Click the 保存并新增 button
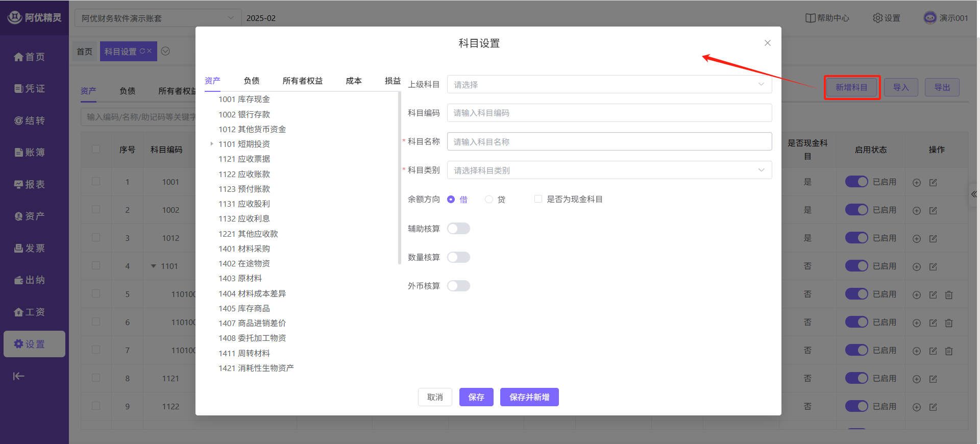 pyautogui.click(x=529, y=397)
